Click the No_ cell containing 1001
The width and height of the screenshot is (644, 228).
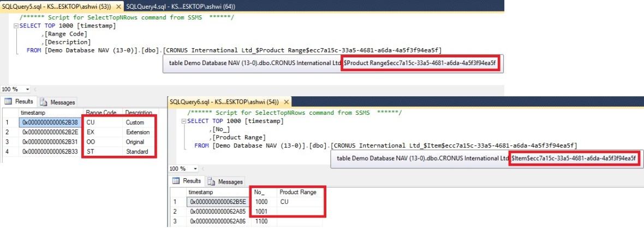click(x=263, y=212)
